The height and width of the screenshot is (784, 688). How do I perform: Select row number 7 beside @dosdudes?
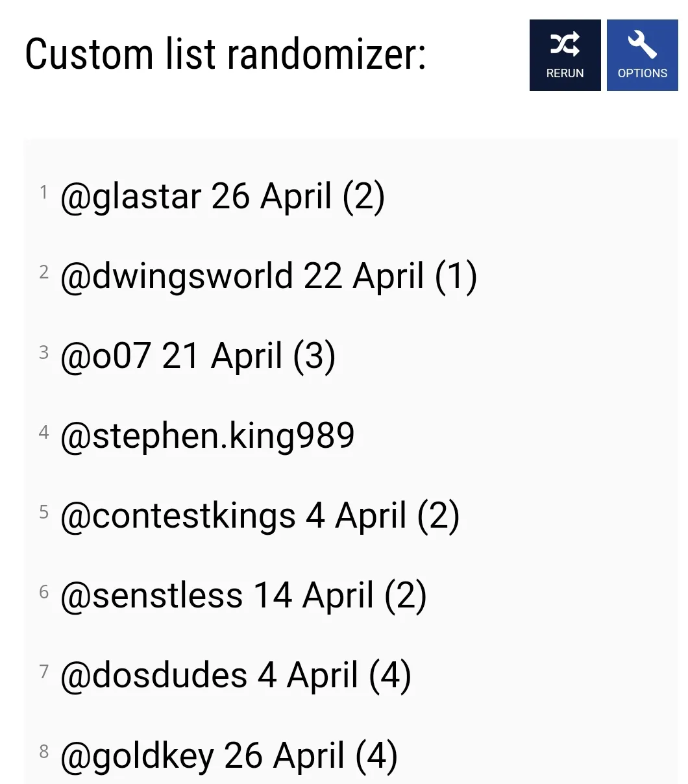point(43,671)
